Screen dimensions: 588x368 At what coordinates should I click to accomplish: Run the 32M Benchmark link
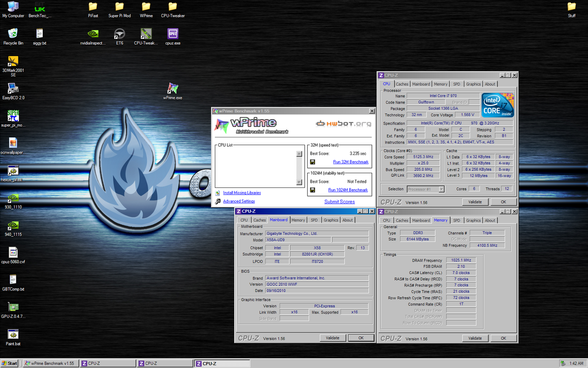click(x=351, y=162)
